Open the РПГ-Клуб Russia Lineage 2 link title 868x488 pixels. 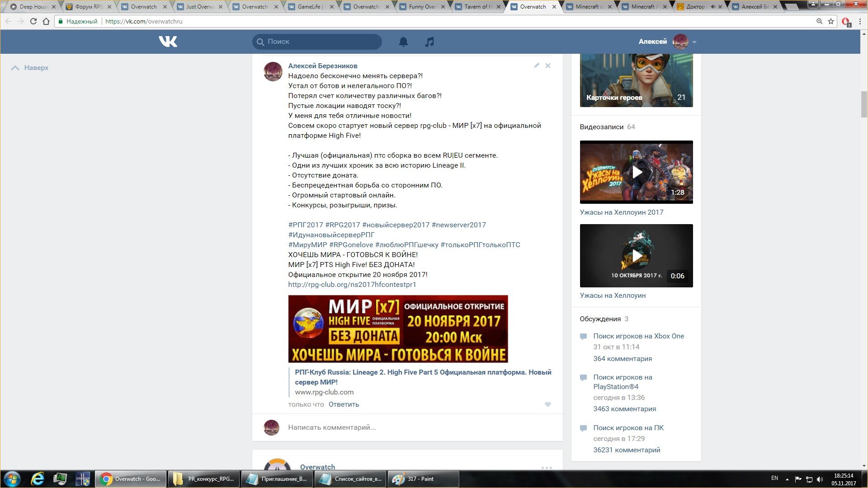pos(423,377)
